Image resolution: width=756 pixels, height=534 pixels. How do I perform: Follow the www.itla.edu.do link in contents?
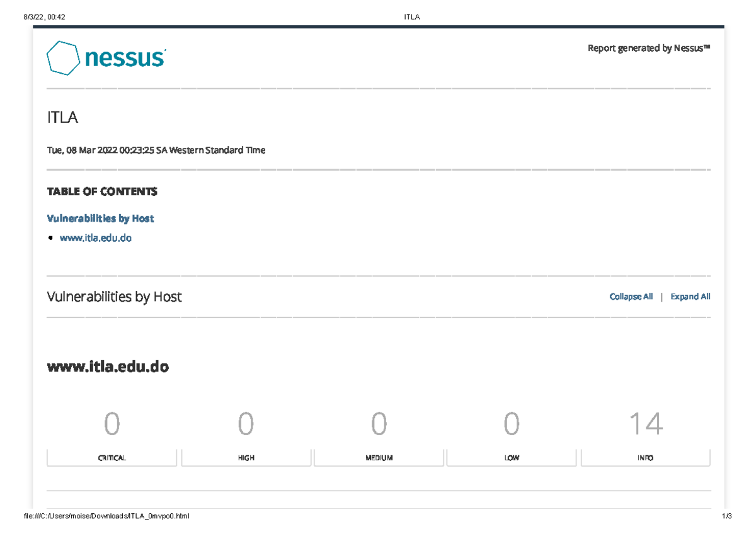coord(95,238)
